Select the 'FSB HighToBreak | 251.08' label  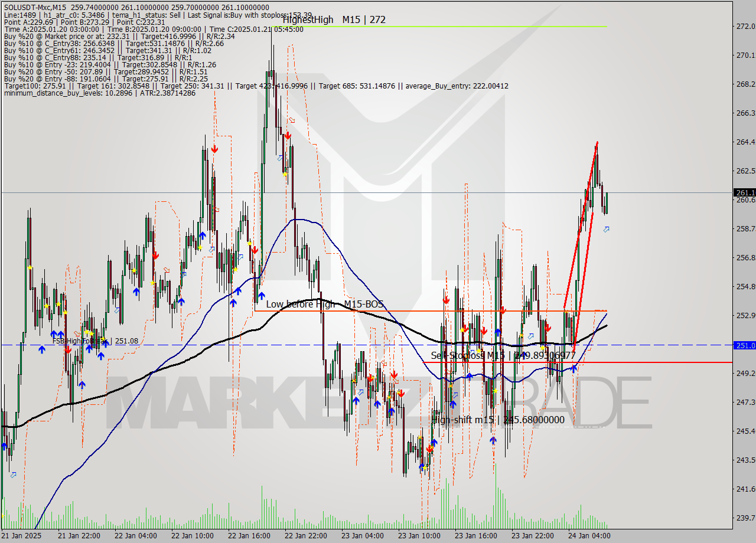95,341
